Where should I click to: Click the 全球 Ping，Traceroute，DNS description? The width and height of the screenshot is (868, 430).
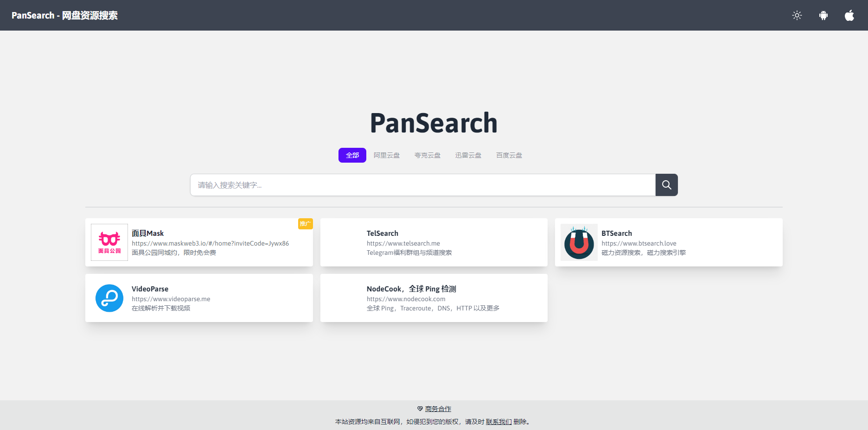click(433, 308)
